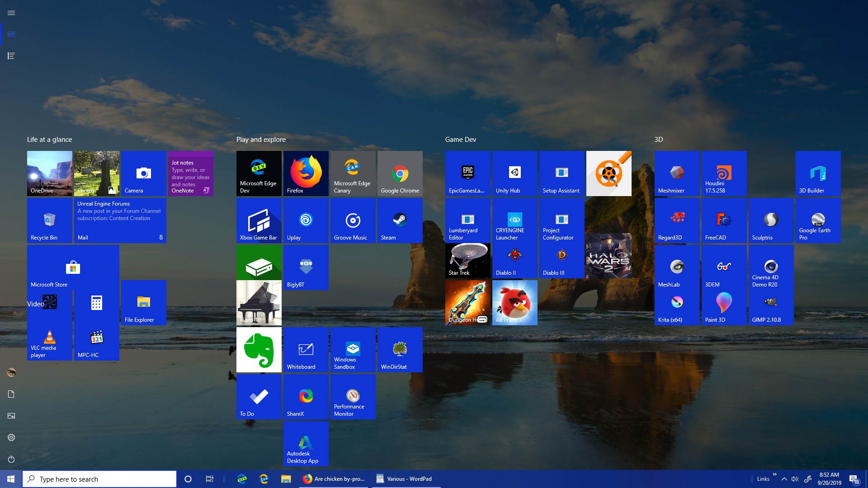Launch Krita (x64) tile
Viewport: 868px width, 488px height.
677,308
